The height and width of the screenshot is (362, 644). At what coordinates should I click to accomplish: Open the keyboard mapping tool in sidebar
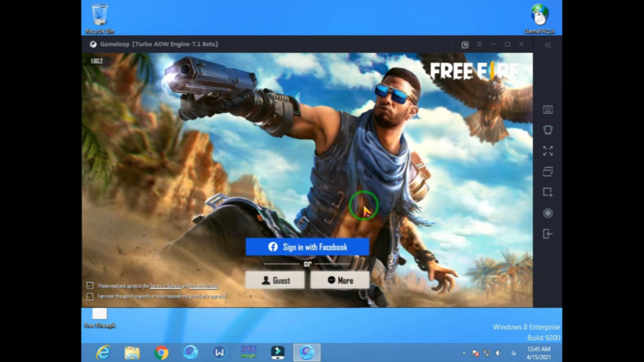tap(547, 109)
